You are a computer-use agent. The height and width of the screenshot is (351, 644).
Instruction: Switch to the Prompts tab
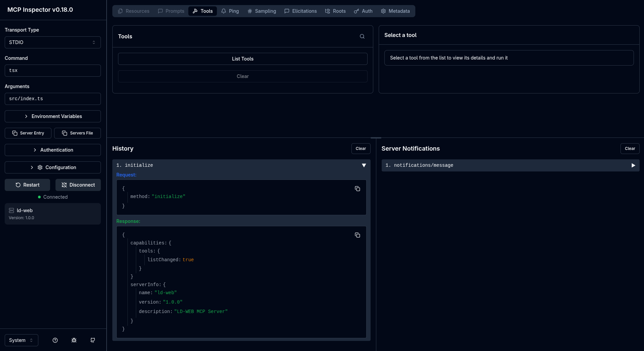tap(171, 11)
